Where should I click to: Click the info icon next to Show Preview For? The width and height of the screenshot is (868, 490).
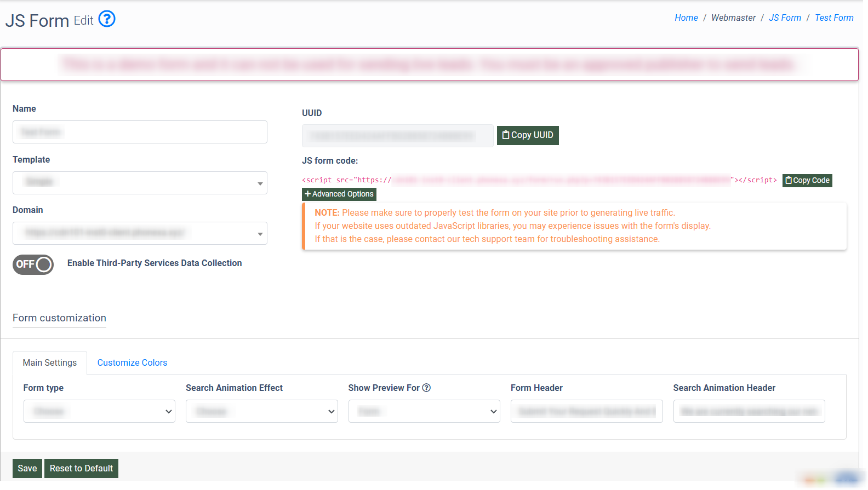click(426, 388)
